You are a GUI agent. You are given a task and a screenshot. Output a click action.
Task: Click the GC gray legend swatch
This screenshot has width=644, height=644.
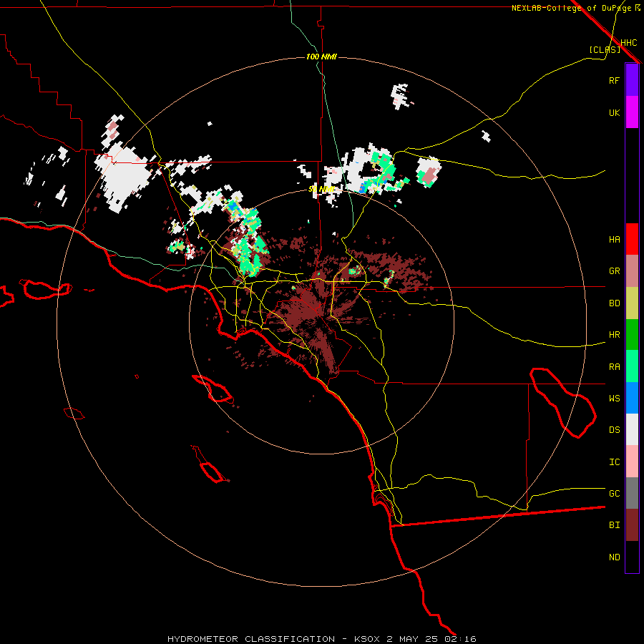[x=632, y=493]
